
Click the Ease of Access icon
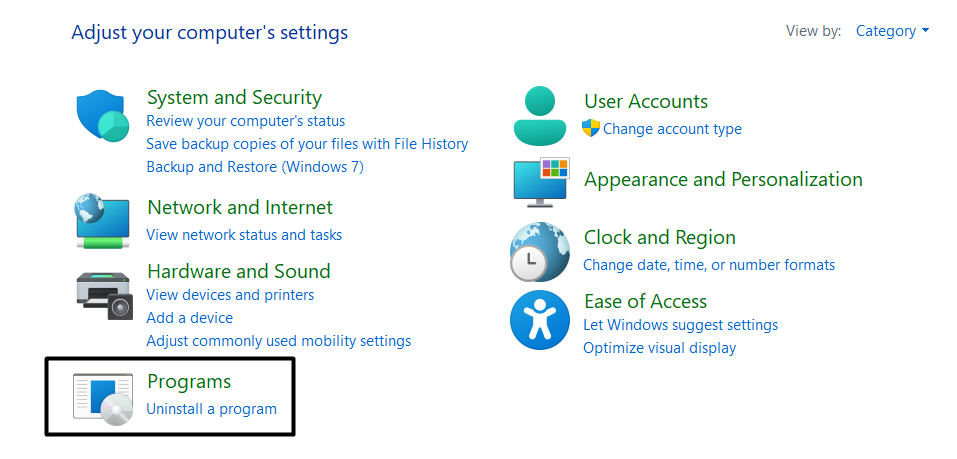click(x=540, y=320)
